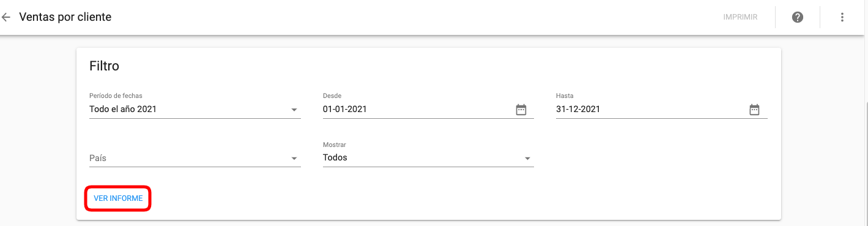This screenshot has height=226, width=868.
Task: Expand the País dropdown arrow
Action: tap(294, 159)
